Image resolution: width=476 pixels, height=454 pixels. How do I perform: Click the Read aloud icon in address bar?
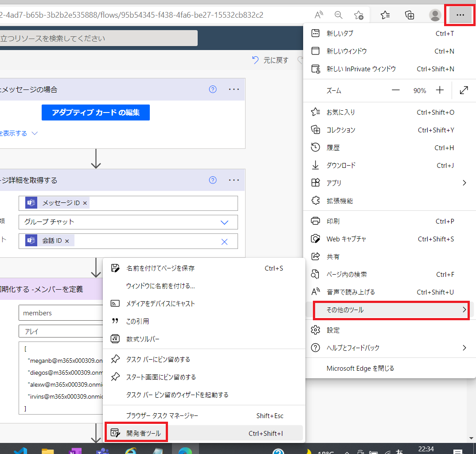pos(319,15)
